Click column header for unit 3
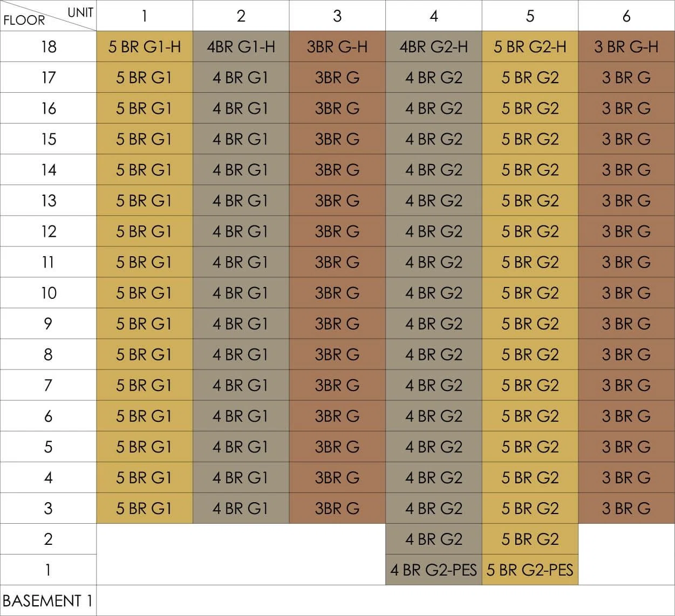 [x=337, y=16]
